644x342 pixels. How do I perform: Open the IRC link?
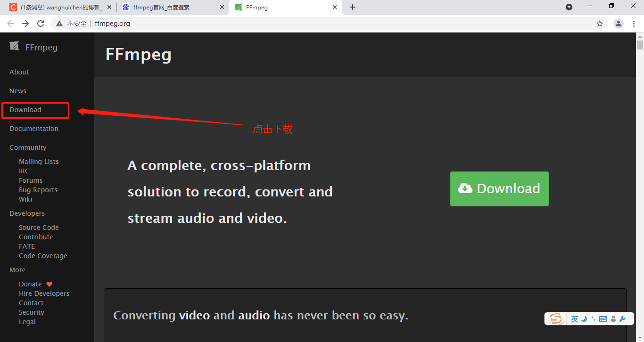click(x=24, y=171)
